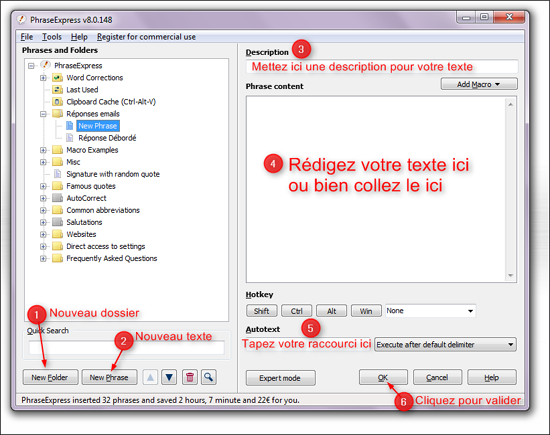Expand the Word Corrections folder
This screenshot has height=435, width=550.
[43, 78]
